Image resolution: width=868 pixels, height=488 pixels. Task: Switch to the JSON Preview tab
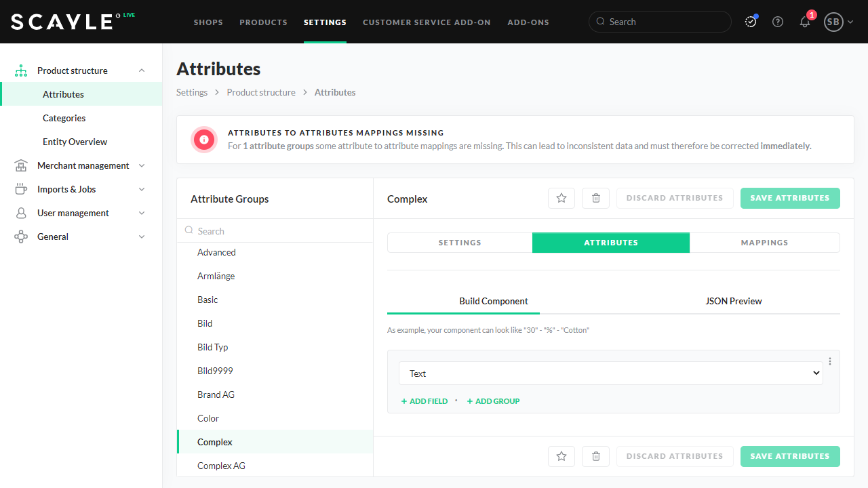pos(733,301)
